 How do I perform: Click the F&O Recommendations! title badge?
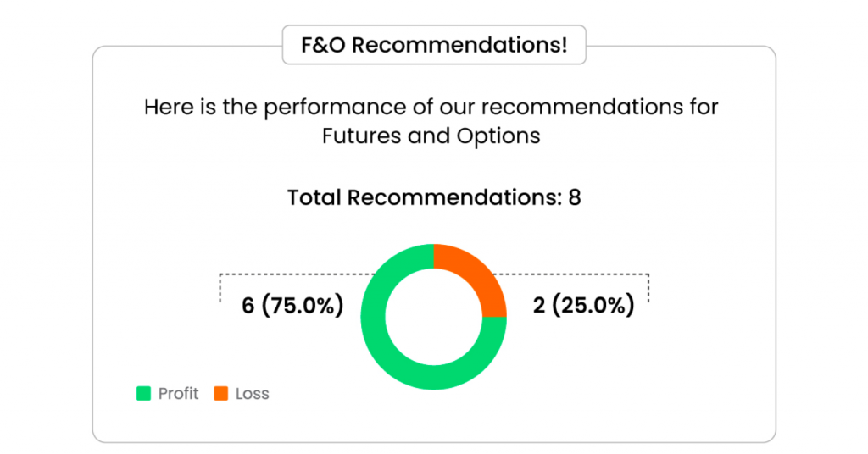pyautogui.click(x=434, y=45)
